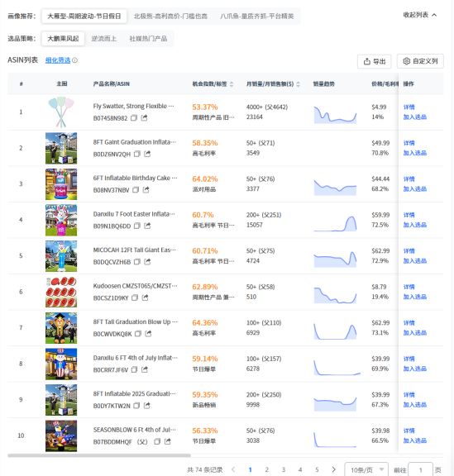Open external link icon for B09N1BQ6DD
This screenshot has width=454, height=476.
(x=147, y=226)
